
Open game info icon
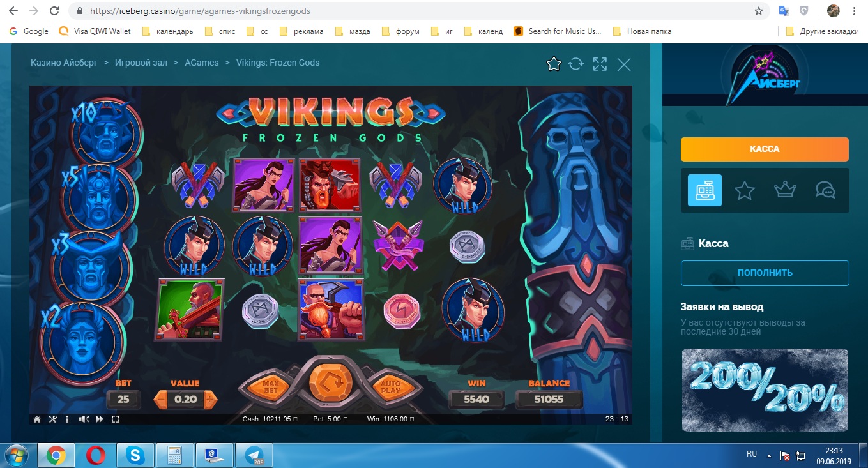point(67,419)
